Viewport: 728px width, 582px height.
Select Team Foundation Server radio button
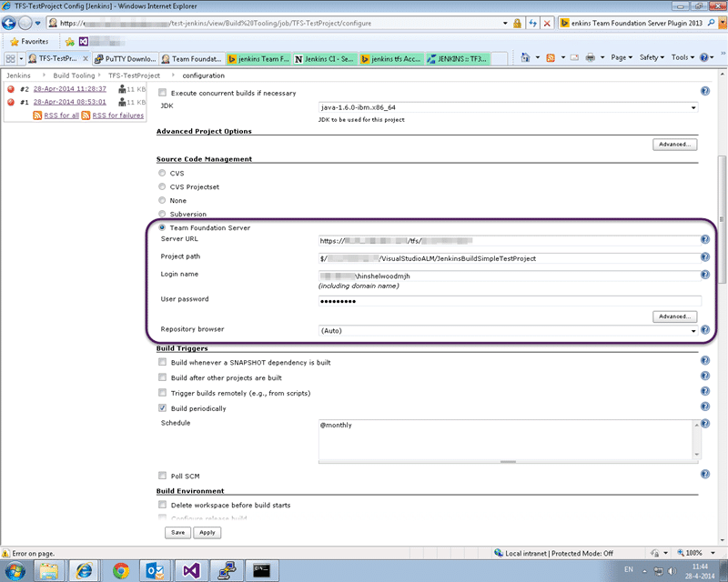pyautogui.click(x=162, y=227)
